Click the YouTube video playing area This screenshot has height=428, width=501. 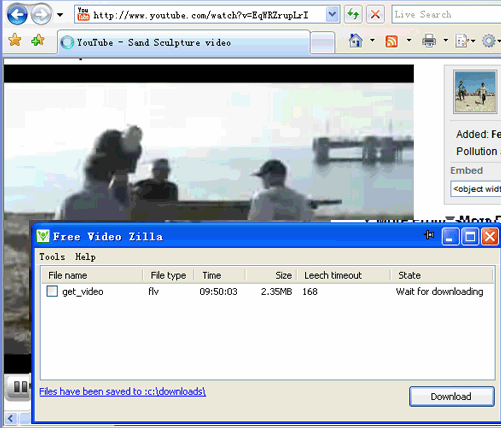[x=209, y=143]
